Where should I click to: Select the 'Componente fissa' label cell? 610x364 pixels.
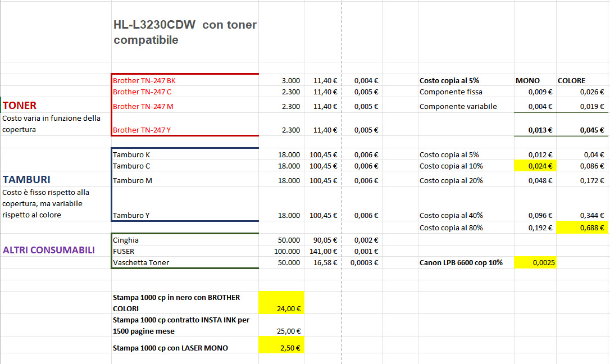[466, 92]
